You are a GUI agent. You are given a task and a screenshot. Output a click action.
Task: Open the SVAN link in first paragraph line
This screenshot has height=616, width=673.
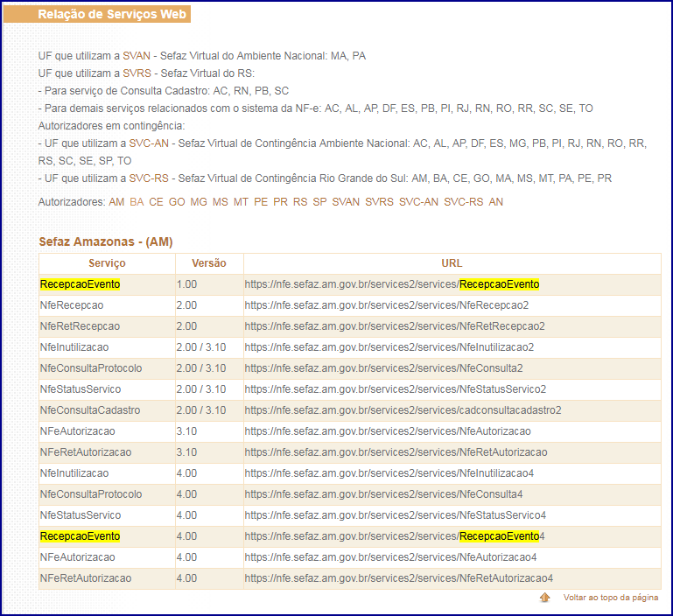[137, 56]
